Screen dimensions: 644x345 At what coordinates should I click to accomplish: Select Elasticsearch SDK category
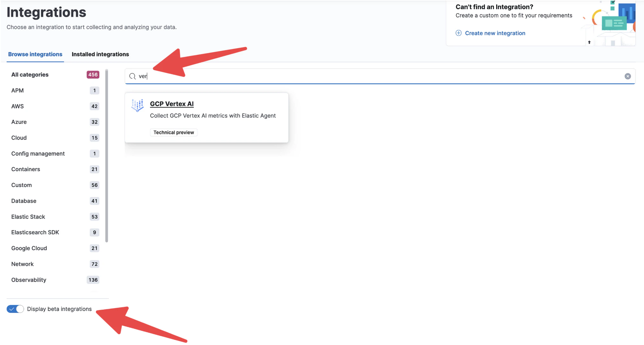pos(55,232)
